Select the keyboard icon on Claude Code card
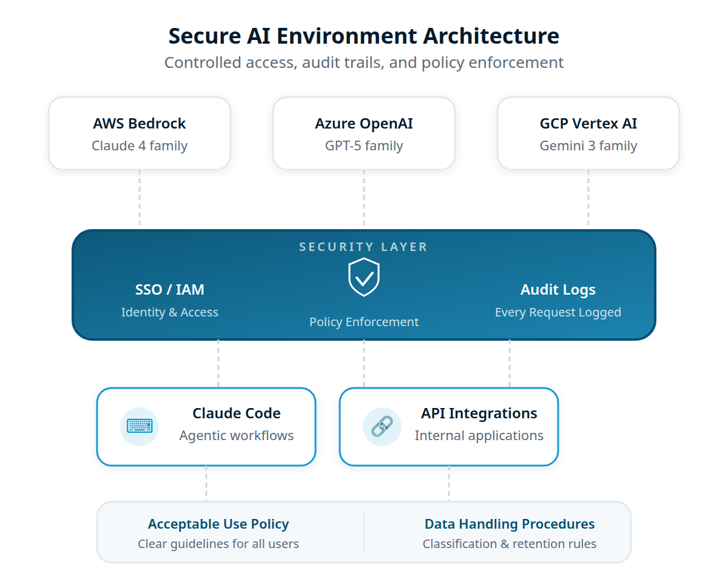The width and height of the screenshot is (728, 582). tap(140, 427)
